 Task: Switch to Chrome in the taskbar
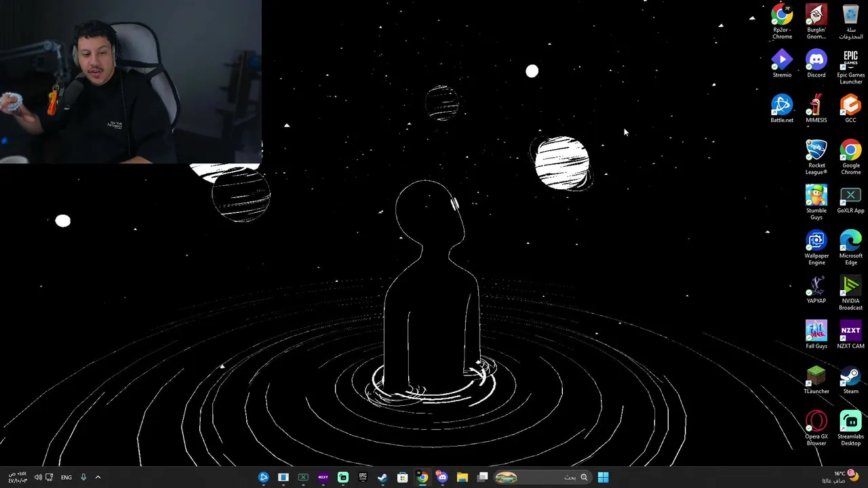tap(422, 477)
